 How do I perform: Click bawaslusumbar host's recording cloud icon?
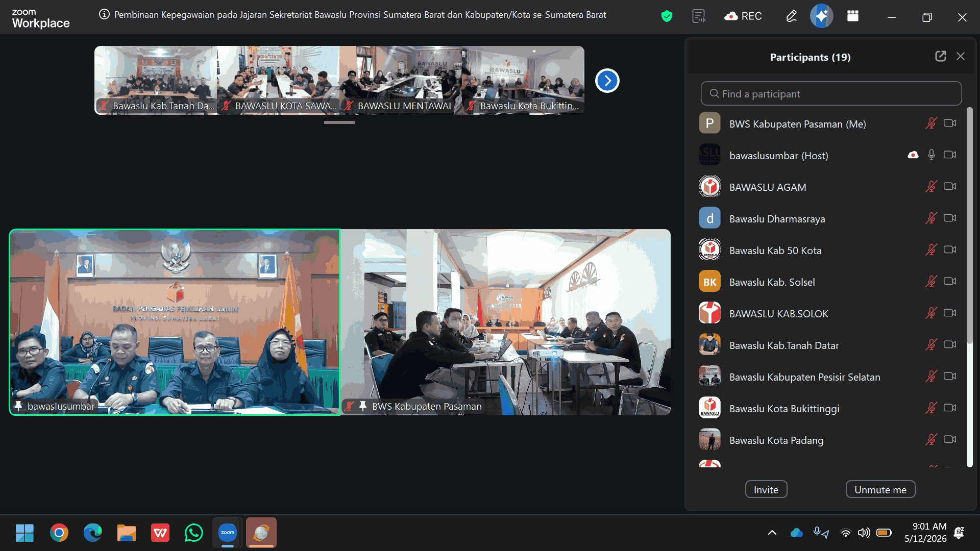click(913, 155)
